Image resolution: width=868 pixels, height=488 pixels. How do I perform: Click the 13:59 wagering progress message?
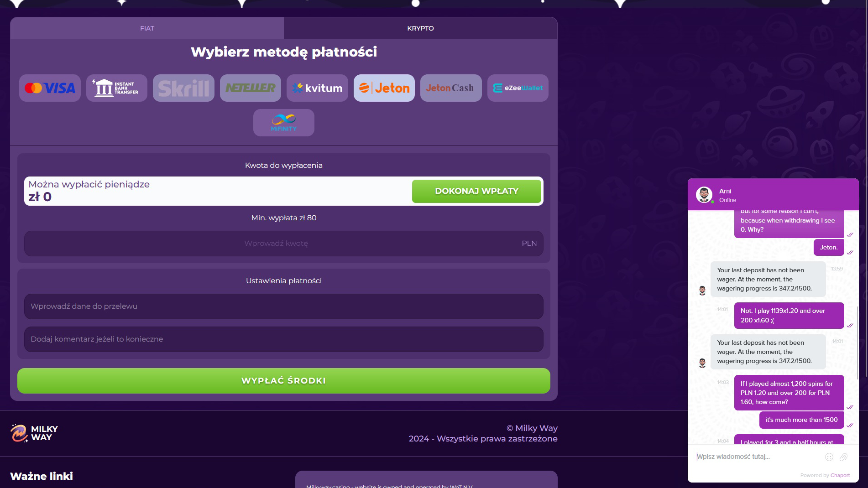pyautogui.click(x=768, y=279)
